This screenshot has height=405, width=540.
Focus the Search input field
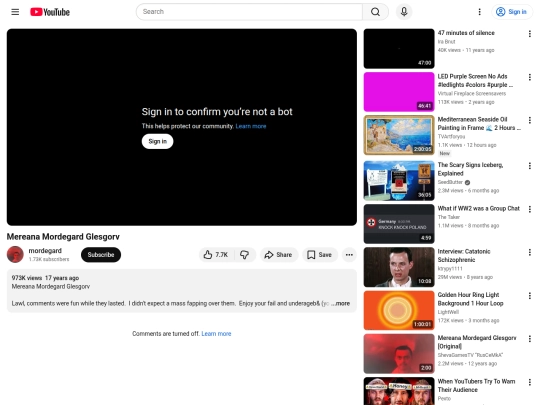click(x=249, y=12)
